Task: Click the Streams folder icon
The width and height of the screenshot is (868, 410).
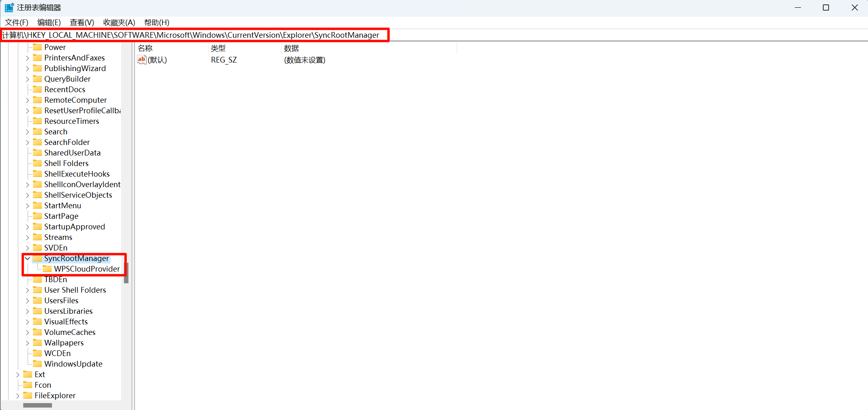Action: [x=37, y=237]
